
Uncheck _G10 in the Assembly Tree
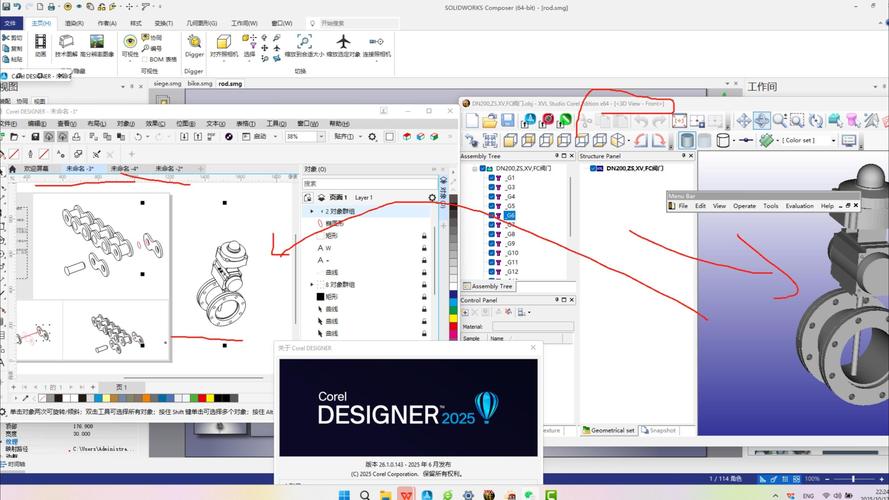[492, 253]
